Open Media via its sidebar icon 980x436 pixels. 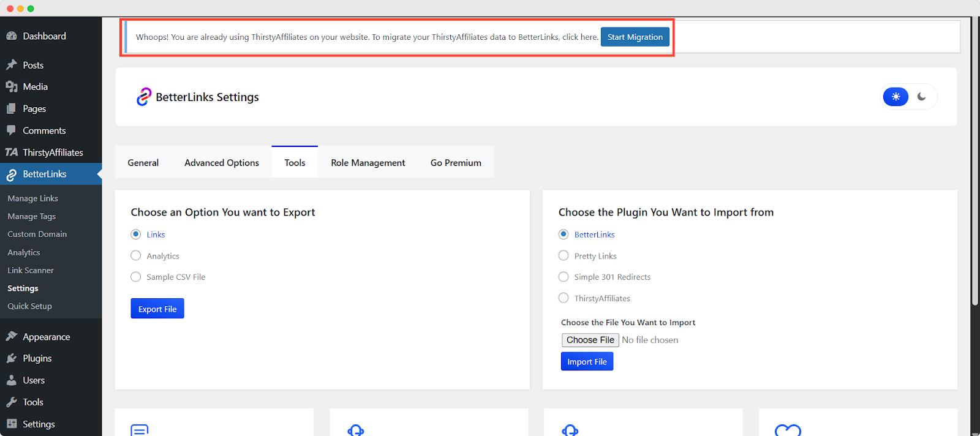pyautogui.click(x=12, y=87)
